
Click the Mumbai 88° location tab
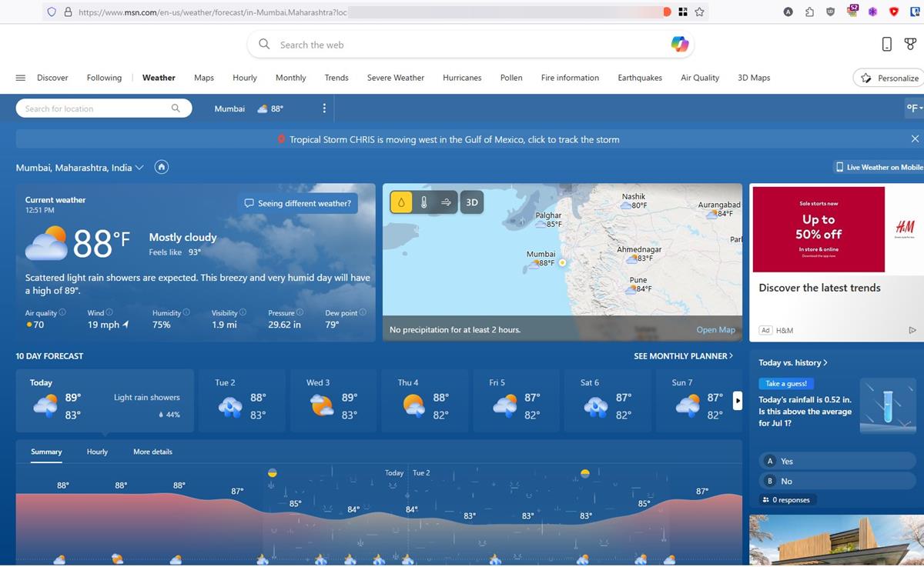(x=249, y=108)
